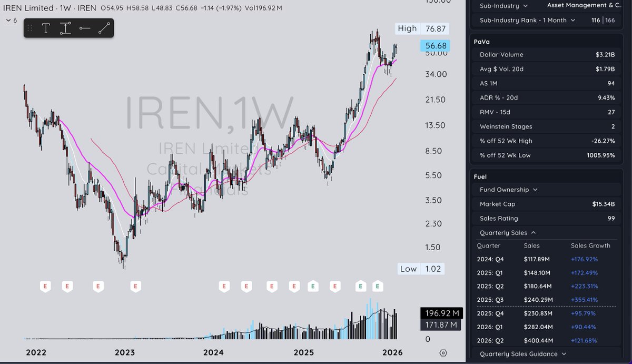
Task: Select the horizontal line drawing tool
Action: click(85, 28)
